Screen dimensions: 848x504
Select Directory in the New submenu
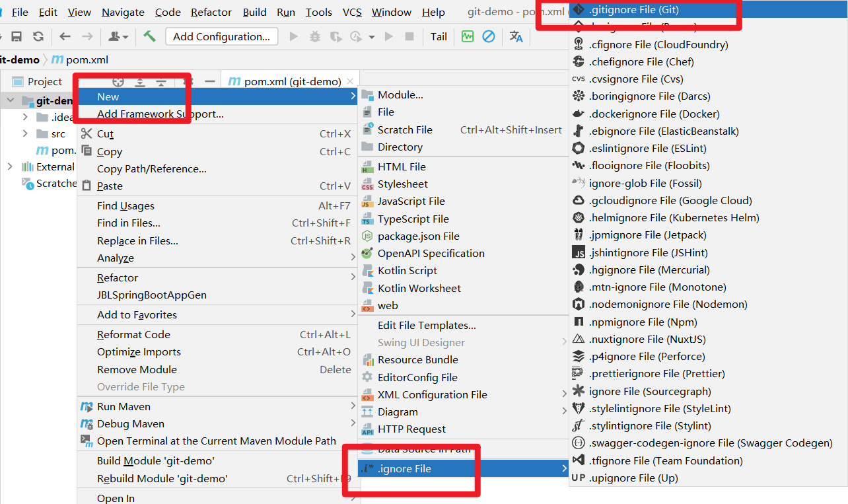(462, 147)
